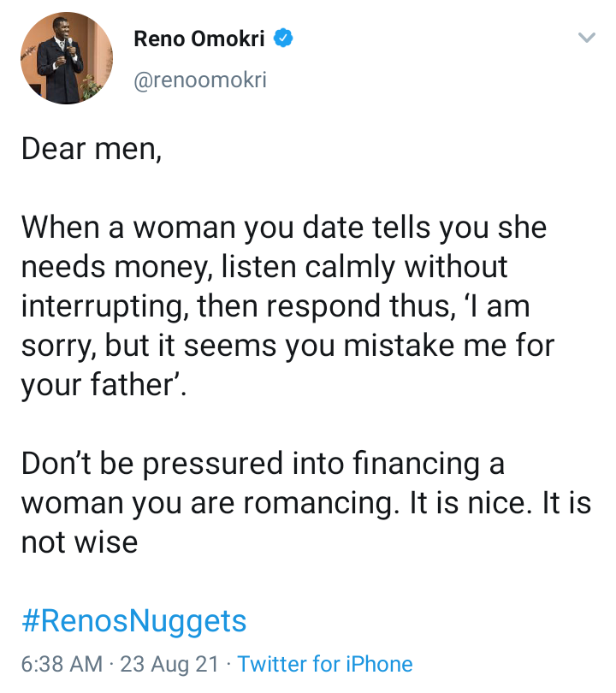
Task: Click the line starting "sorry, but it seems"
Action: tap(287, 346)
